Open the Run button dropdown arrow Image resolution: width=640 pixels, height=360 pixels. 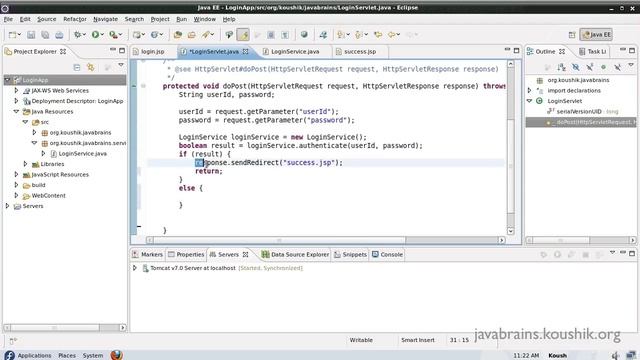coord(102,35)
